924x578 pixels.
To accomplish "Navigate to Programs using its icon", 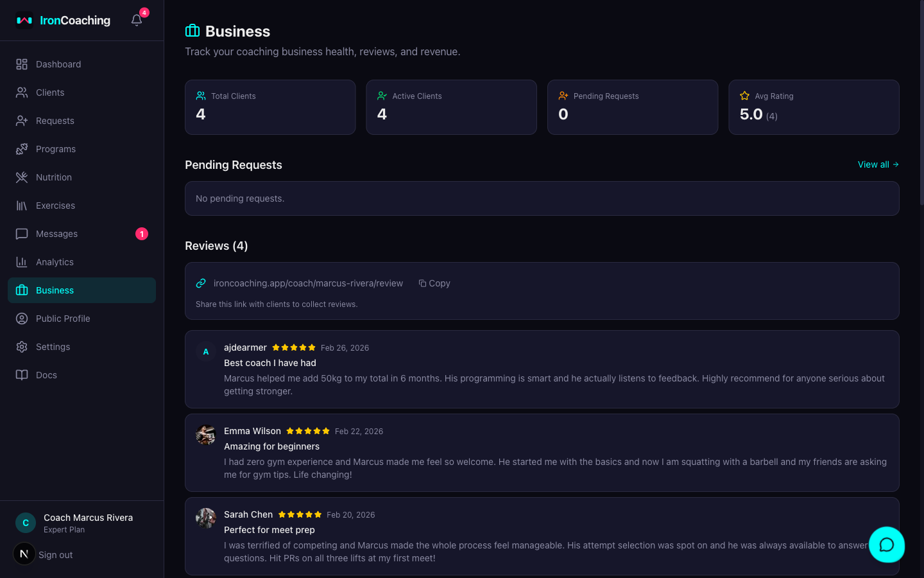I will (x=22, y=149).
